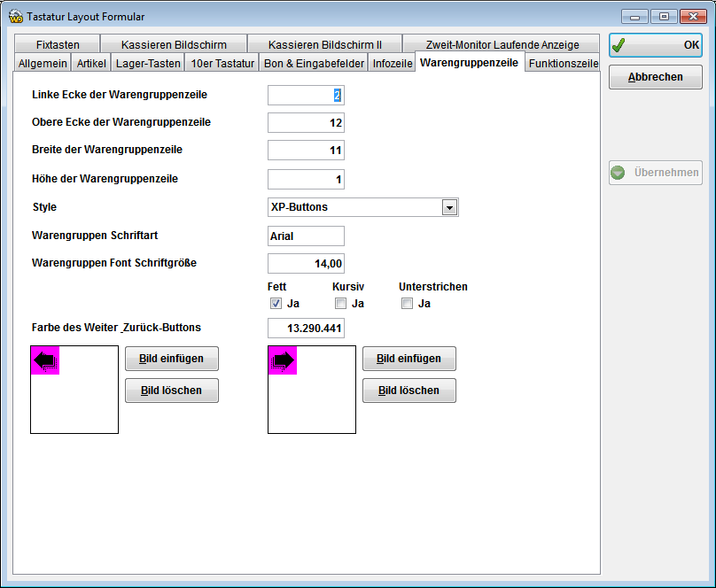Click Bild löschen beside the right arrow image
The height and width of the screenshot is (588, 716).
409,391
